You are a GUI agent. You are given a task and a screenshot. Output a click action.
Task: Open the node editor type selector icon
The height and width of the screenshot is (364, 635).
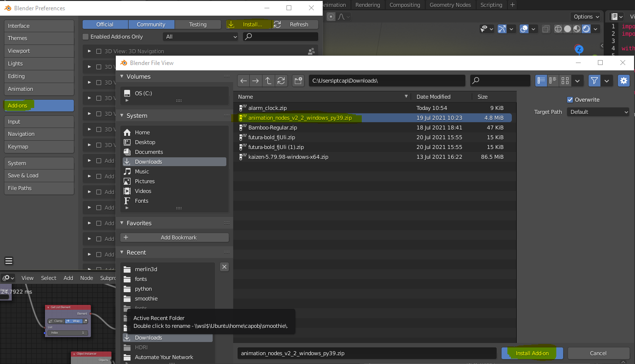click(8, 278)
